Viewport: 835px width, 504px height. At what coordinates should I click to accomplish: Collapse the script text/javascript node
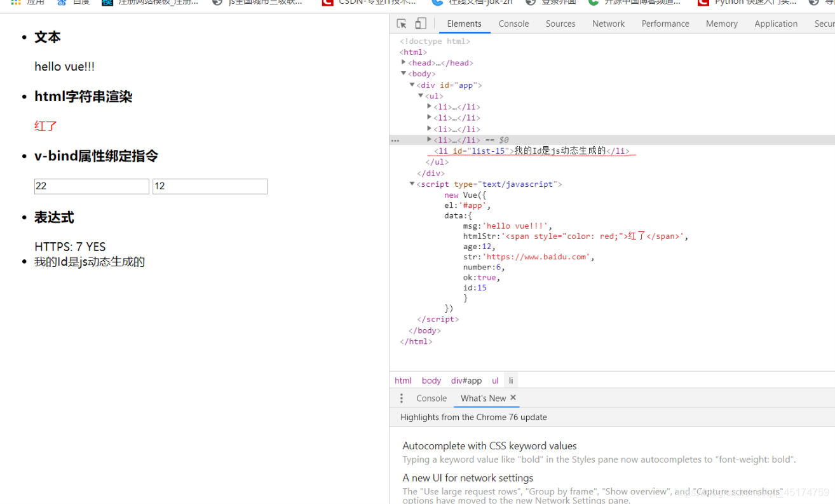[412, 184]
